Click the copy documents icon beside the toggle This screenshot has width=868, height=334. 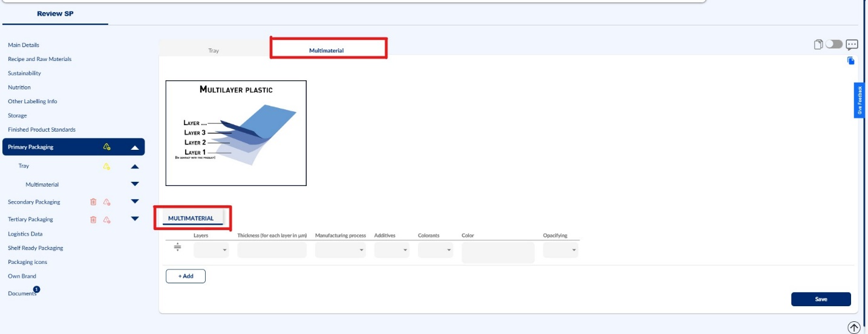pos(818,45)
